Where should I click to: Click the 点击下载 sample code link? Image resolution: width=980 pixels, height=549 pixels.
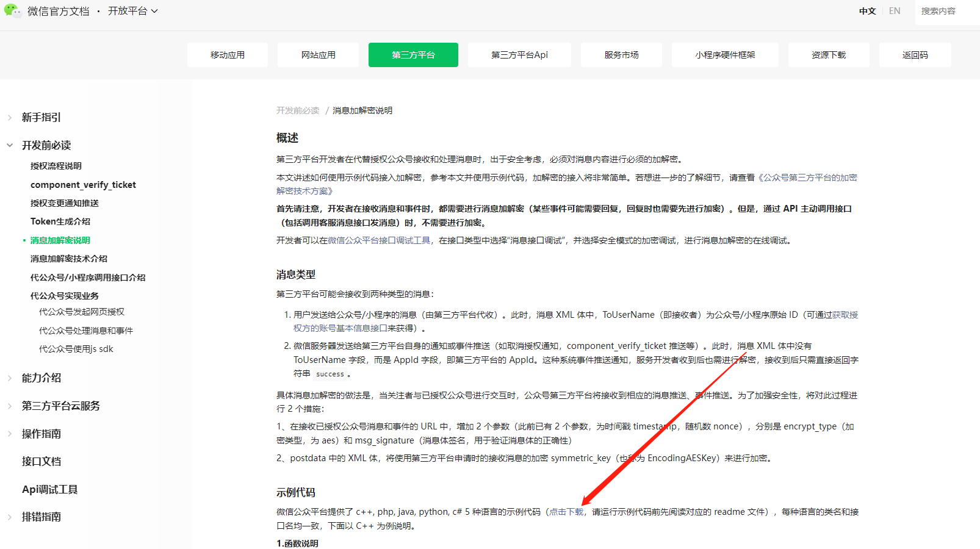coord(566,512)
